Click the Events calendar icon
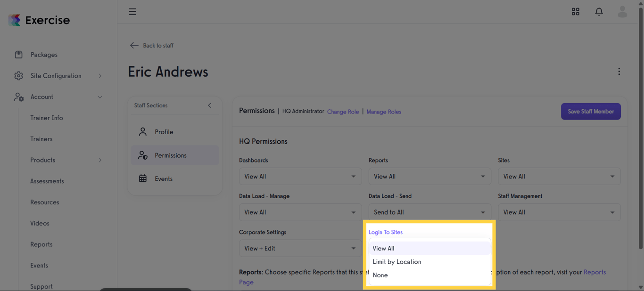Viewport: 644px width, 291px height. click(x=143, y=178)
